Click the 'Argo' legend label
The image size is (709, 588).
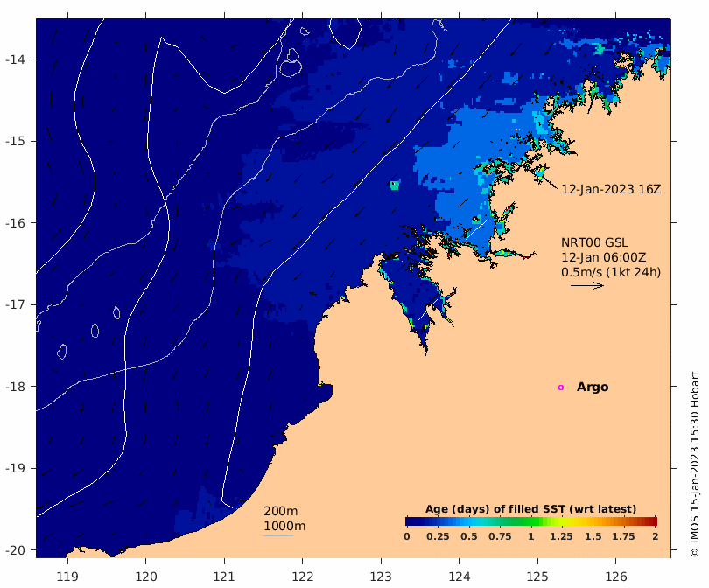point(593,388)
